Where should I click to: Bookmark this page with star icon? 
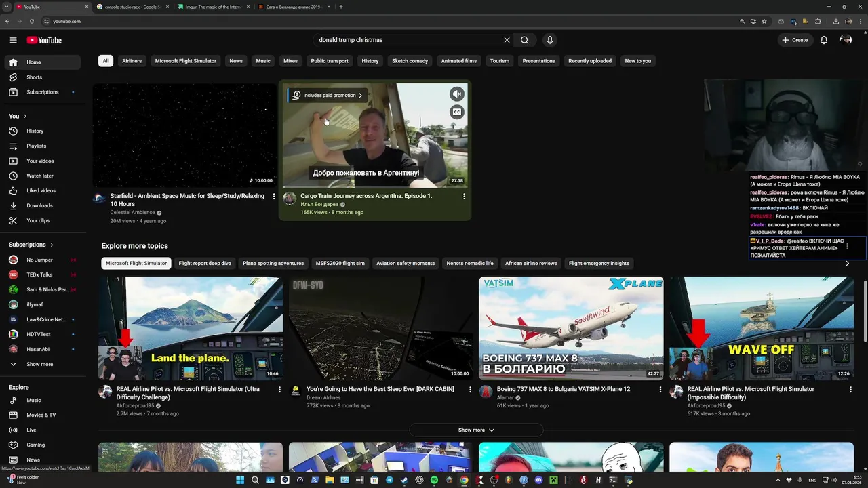(764, 21)
